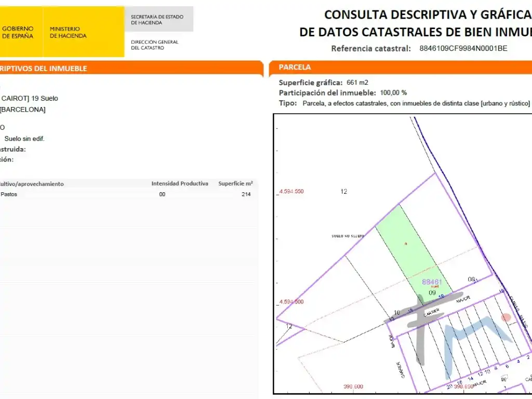532x399 pixels.
Task: Click the orange PARCELA section header
Action: tap(401, 67)
